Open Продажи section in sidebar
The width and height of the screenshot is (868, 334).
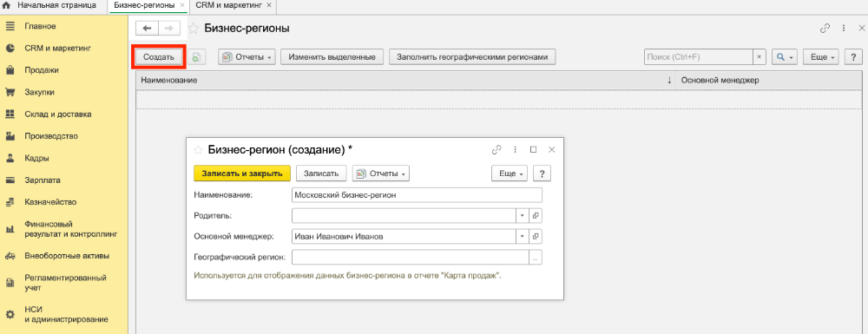tap(42, 70)
